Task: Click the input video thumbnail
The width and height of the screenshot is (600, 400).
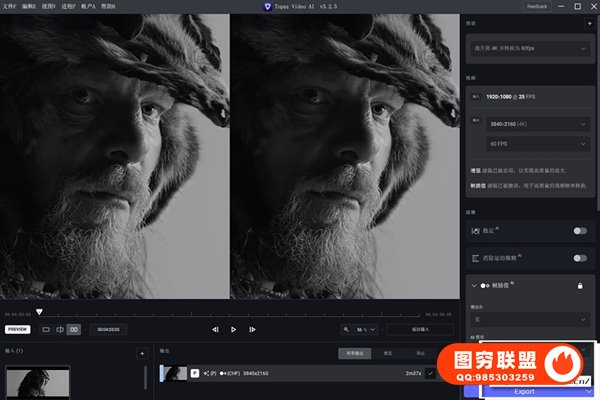Action: point(36,382)
